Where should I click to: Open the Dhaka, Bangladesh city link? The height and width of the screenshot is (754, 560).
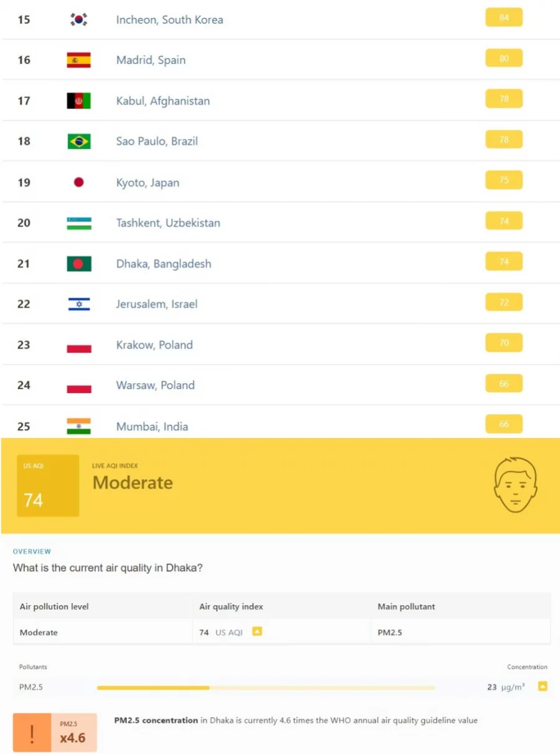[x=164, y=264]
